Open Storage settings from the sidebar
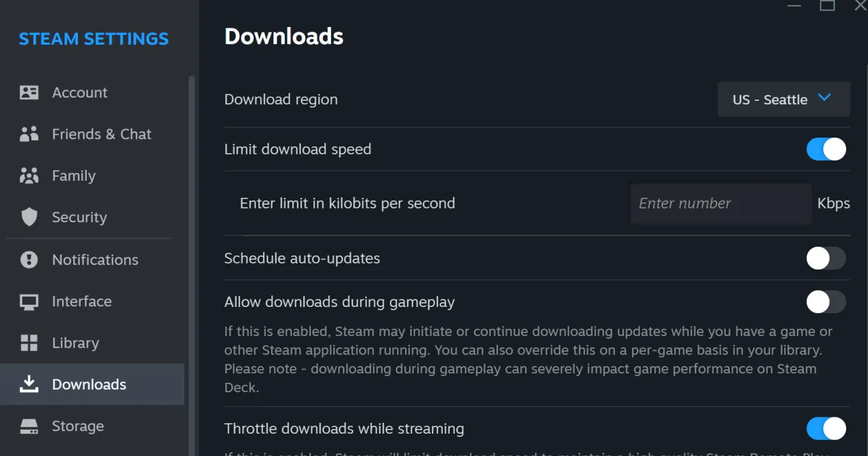Viewport: 868px width, 456px height. [x=77, y=426]
